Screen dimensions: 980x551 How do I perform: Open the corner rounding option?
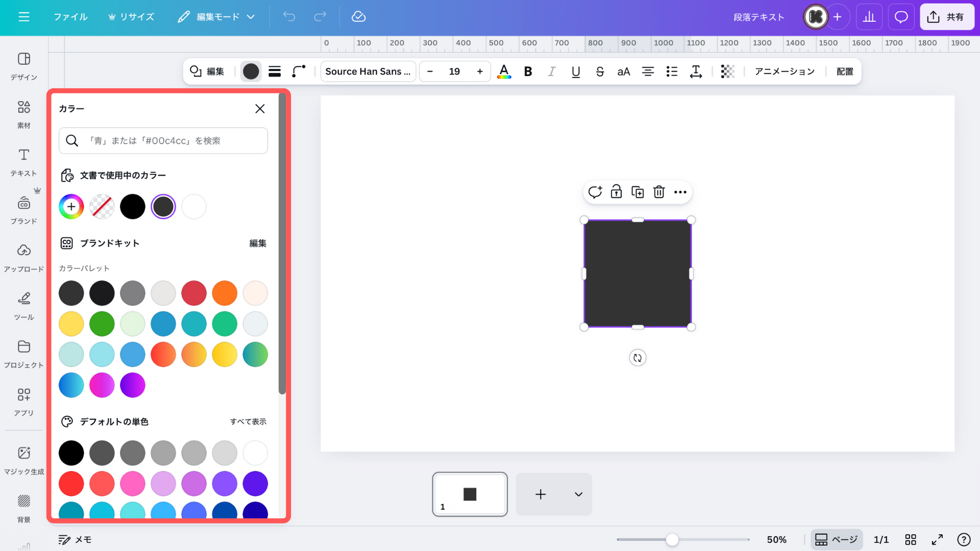click(x=299, y=71)
